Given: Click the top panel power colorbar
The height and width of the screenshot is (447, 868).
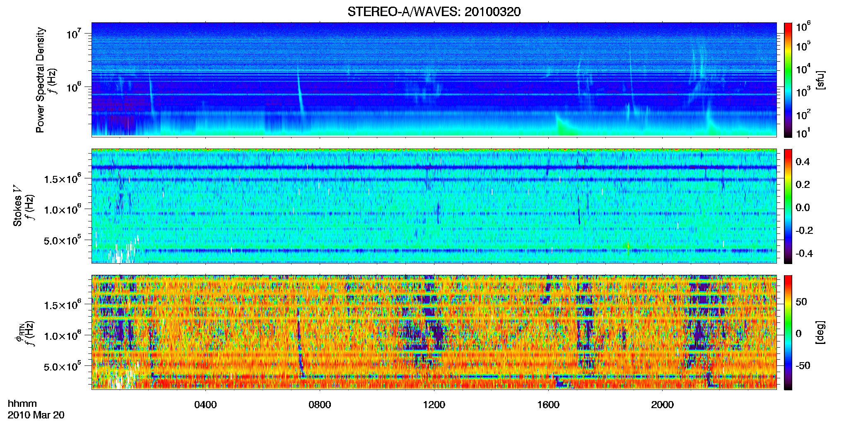Looking at the screenshot, I should point(788,80).
